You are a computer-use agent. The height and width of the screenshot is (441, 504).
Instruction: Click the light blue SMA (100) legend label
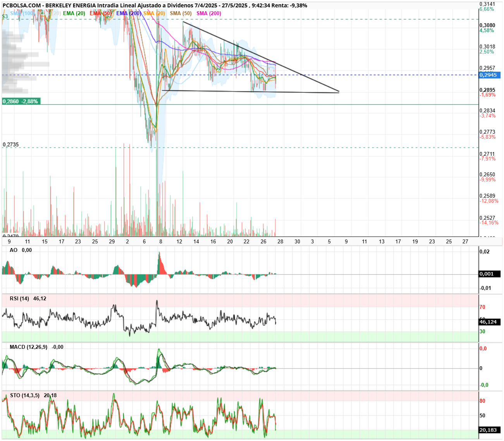tap(22, 13)
